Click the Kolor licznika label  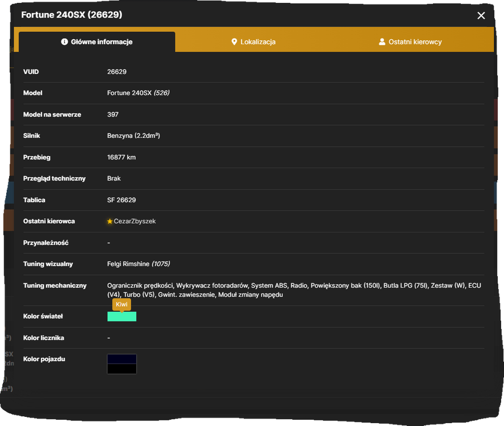(x=43, y=337)
